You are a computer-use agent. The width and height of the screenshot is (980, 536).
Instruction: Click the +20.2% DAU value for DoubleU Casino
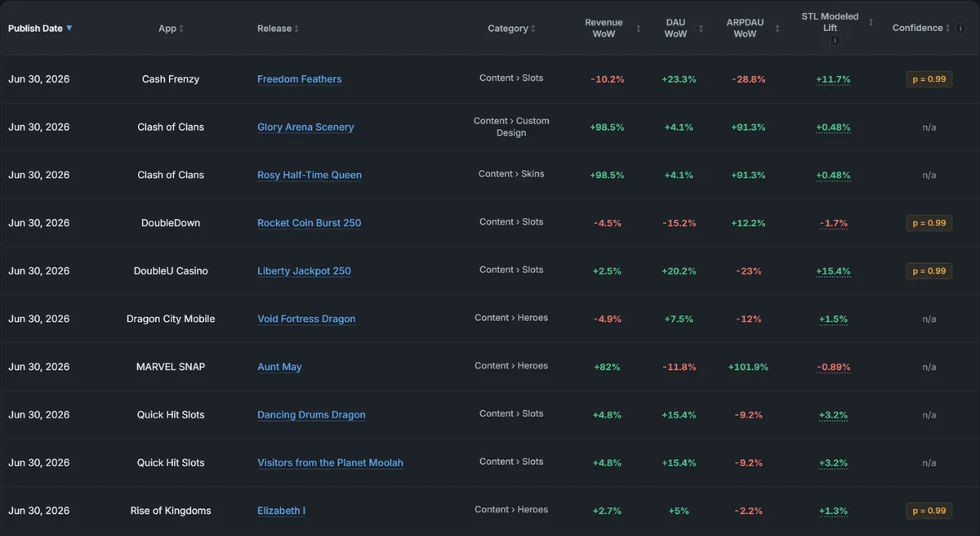(x=679, y=271)
